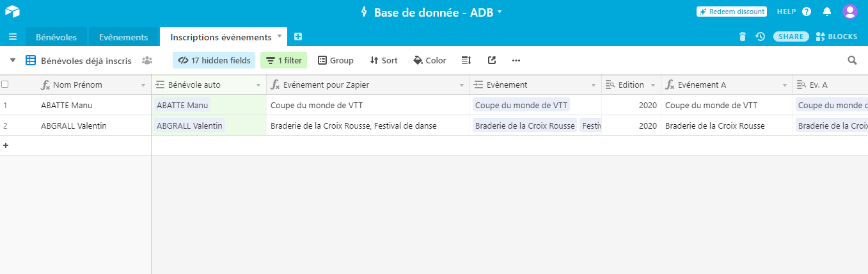Open the ABATTE Manu linked record chip

click(182, 105)
